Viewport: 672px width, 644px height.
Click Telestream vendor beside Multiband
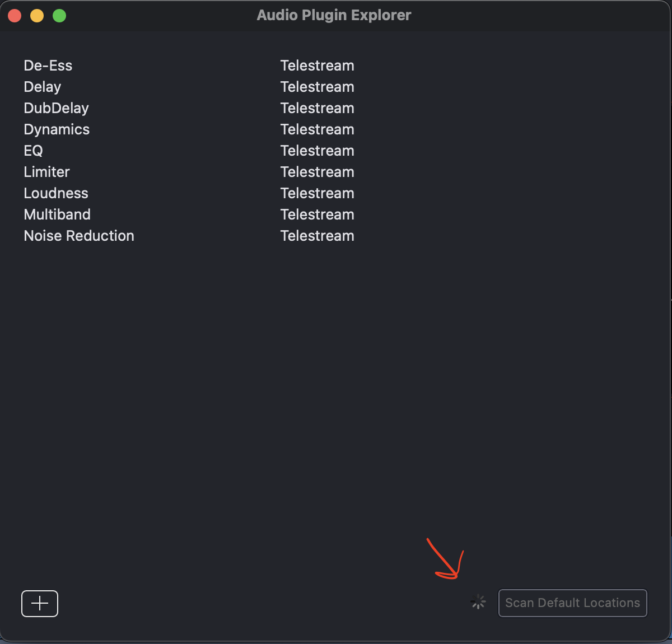(318, 214)
